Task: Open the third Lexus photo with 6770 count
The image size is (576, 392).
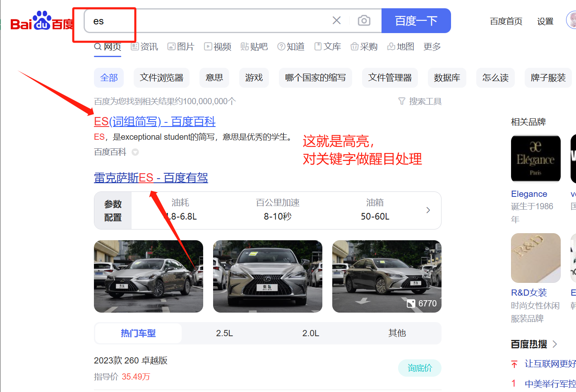Action: [x=387, y=276]
